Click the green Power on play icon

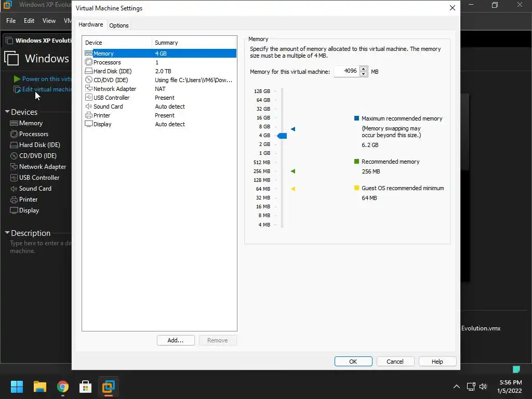(17, 79)
